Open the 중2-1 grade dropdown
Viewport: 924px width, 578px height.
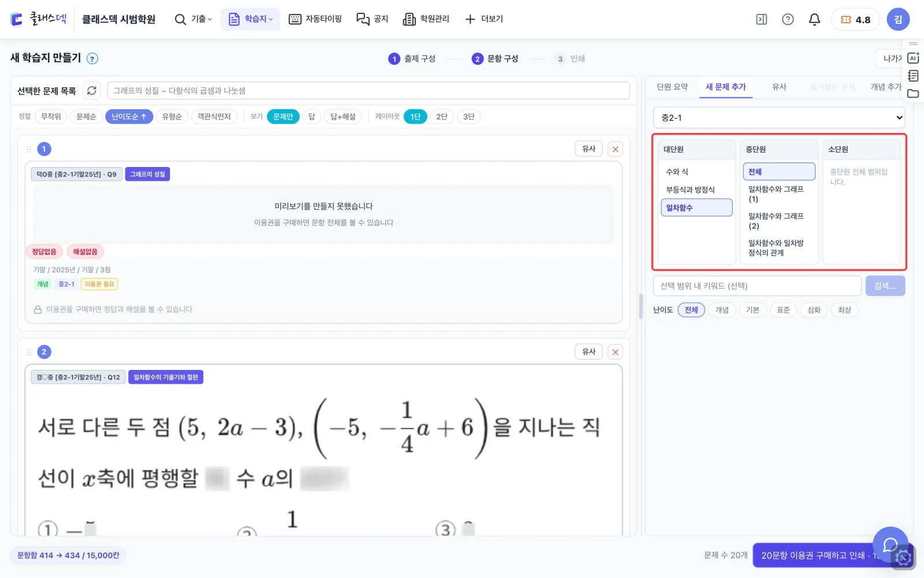pyautogui.click(x=779, y=118)
